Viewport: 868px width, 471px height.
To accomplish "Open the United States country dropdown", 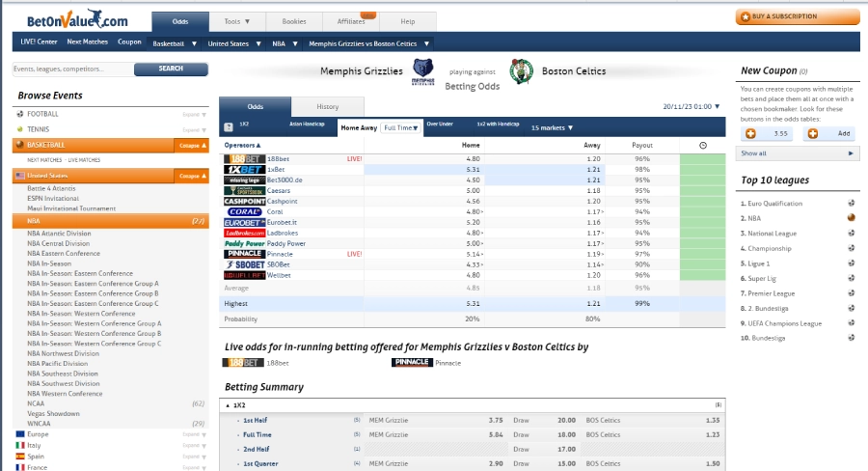I will click(234, 43).
